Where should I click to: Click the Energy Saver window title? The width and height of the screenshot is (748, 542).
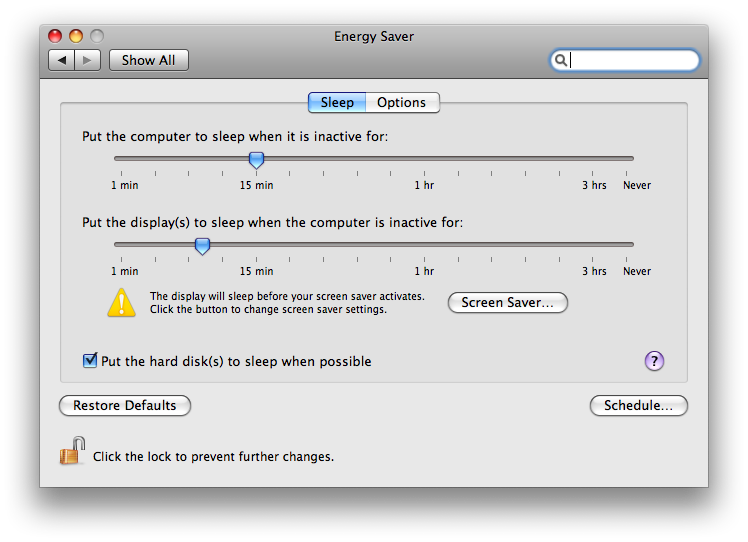click(x=374, y=36)
